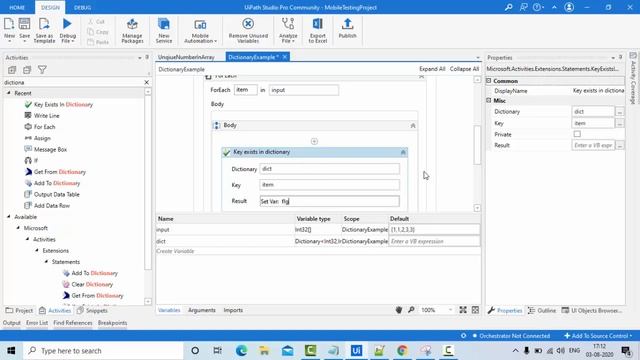The width and height of the screenshot is (640, 360).
Task: Clear the activities search box
Action: tap(147, 82)
